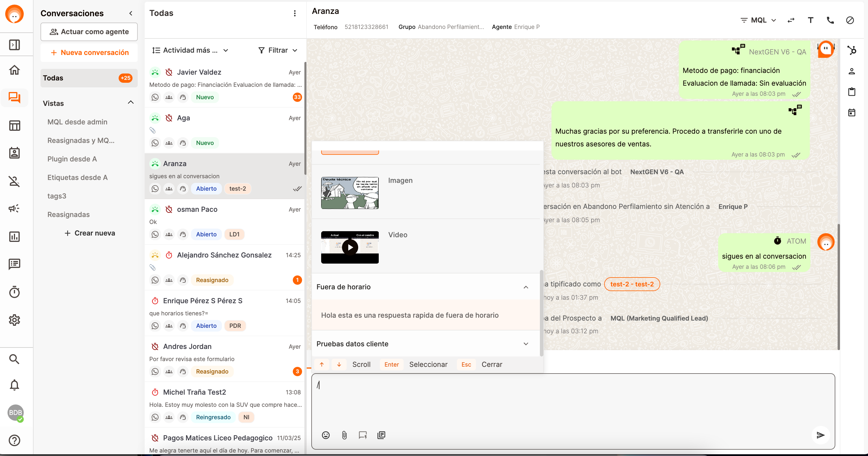Collapse the Fuera de horario section
The height and width of the screenshot is (456, 868).
coord(526,287)
